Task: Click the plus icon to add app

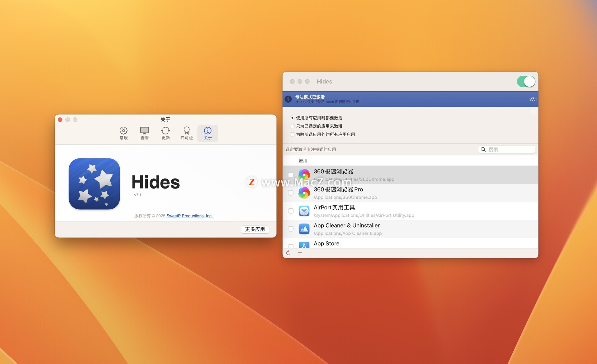Action: coord(300,253)
